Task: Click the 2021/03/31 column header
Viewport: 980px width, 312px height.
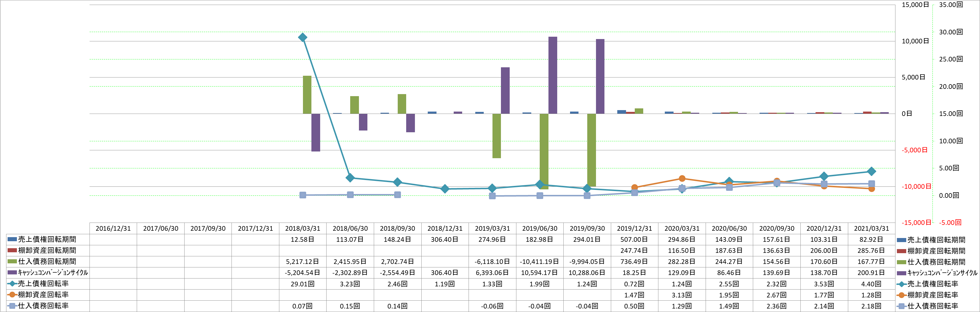Action: (872, 228)
